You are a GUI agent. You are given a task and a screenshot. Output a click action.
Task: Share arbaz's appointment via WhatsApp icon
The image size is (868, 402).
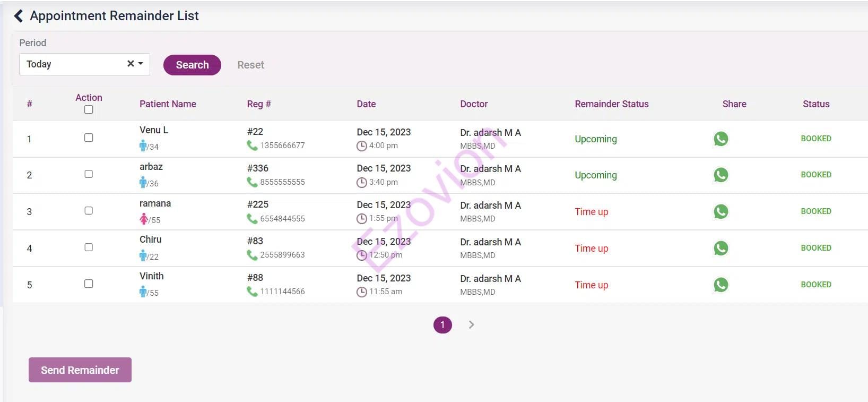pos(721,175)
